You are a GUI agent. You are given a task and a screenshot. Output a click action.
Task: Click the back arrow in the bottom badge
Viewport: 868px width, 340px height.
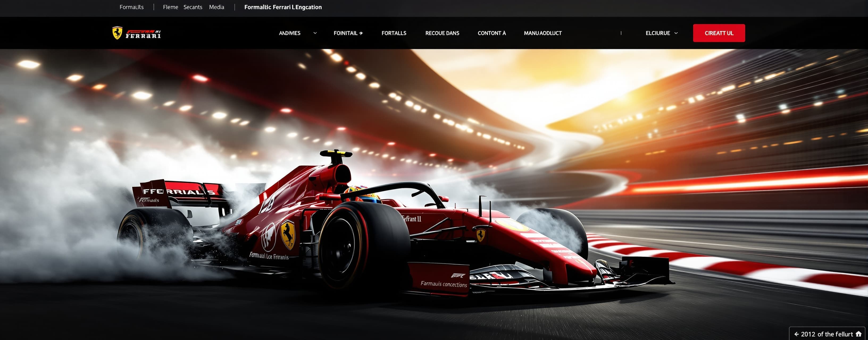[796, 334]
